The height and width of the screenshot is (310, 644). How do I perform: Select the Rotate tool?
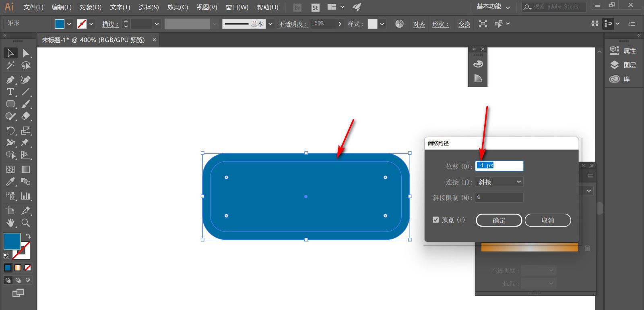[10, 131]
